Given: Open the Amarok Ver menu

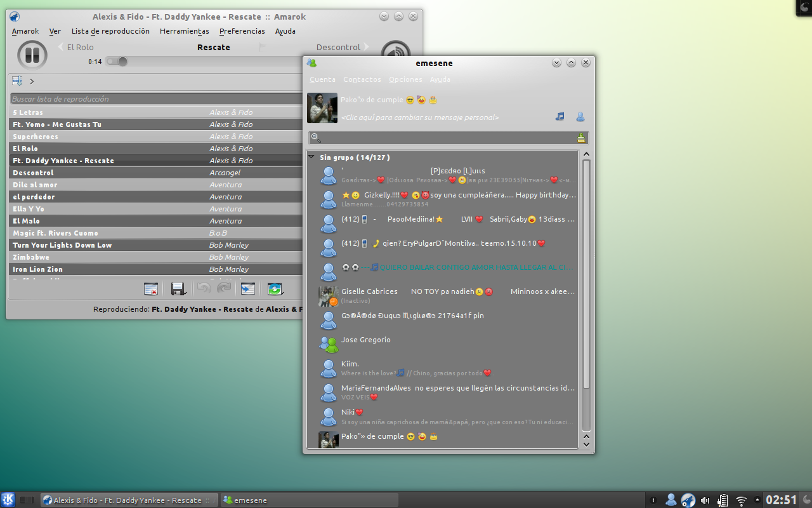Looking at the screenshot, I should pos(55,31).
